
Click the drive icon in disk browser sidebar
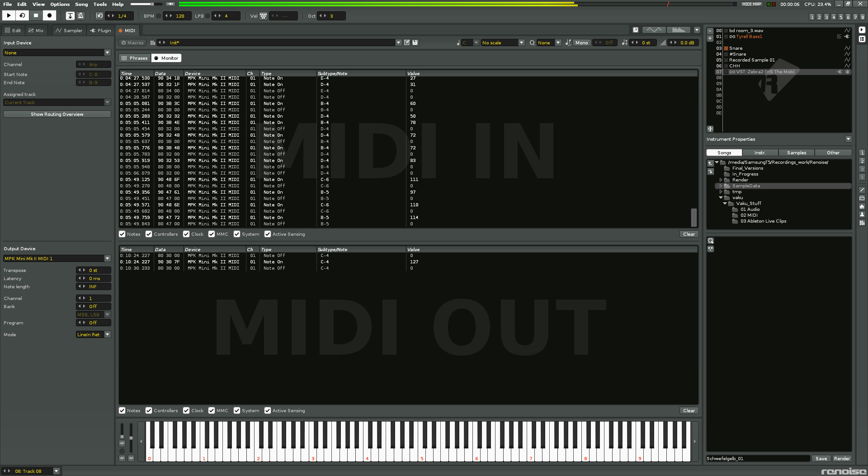click(x=862, y=198)
